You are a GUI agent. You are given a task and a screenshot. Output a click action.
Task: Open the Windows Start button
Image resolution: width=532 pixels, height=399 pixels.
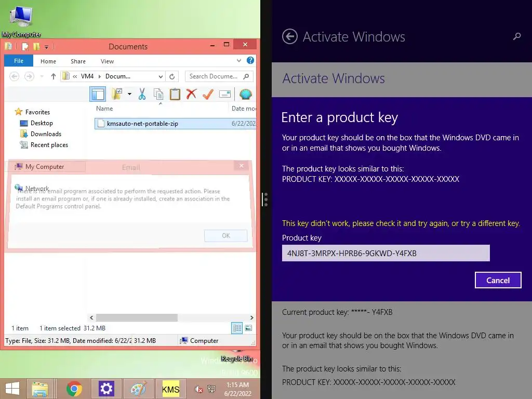pyautogui.click(x=12, y=389)
